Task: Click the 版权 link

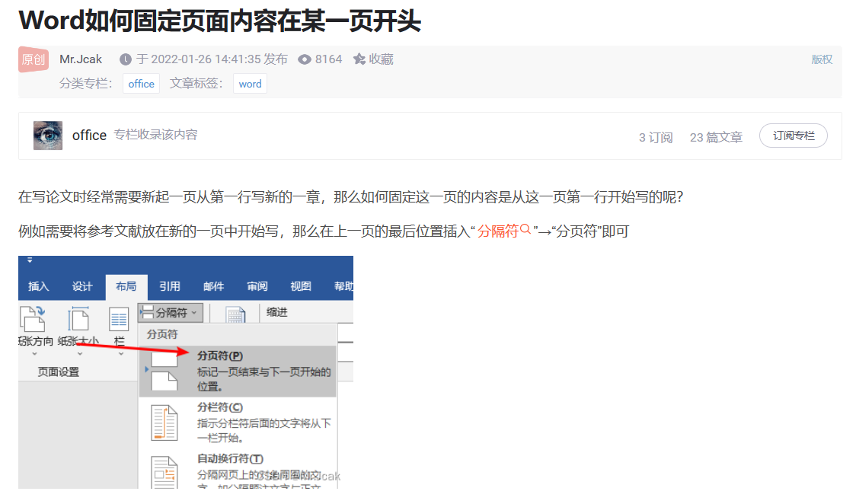Action: click(822, 59)
